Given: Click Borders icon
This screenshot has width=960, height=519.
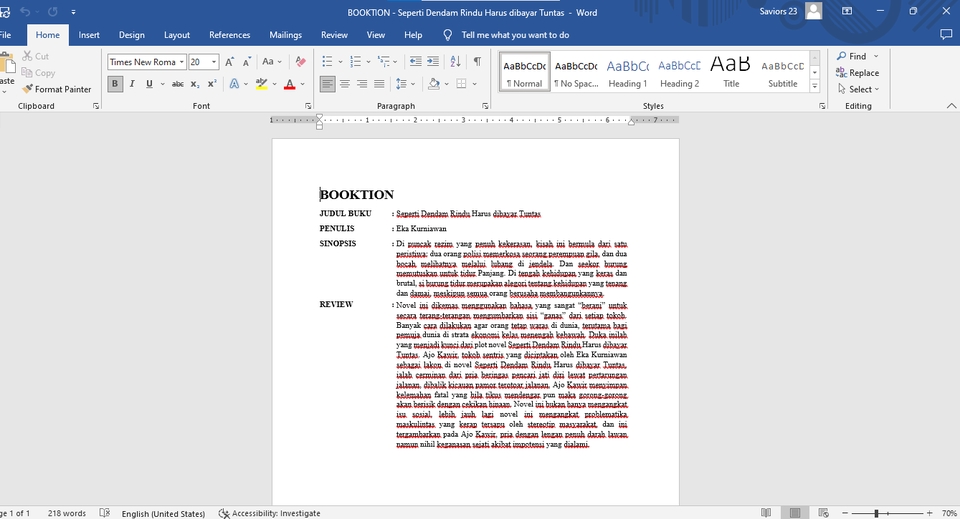Looking at the screenshot, I should point(462,84).
